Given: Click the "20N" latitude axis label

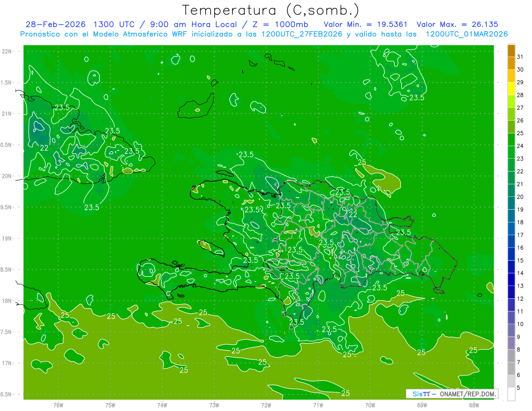Looking at the screenshot, I should pos(8,176).
